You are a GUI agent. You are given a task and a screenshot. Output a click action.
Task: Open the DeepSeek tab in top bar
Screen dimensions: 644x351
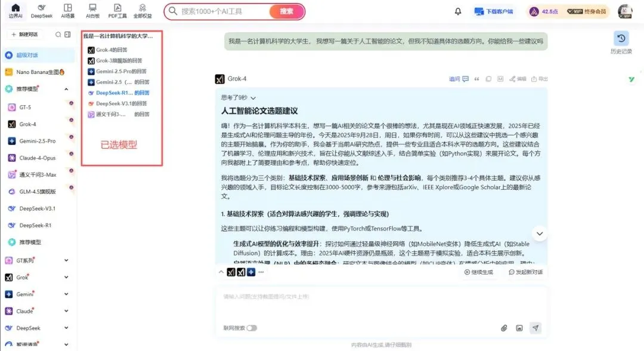click(42, 11)
